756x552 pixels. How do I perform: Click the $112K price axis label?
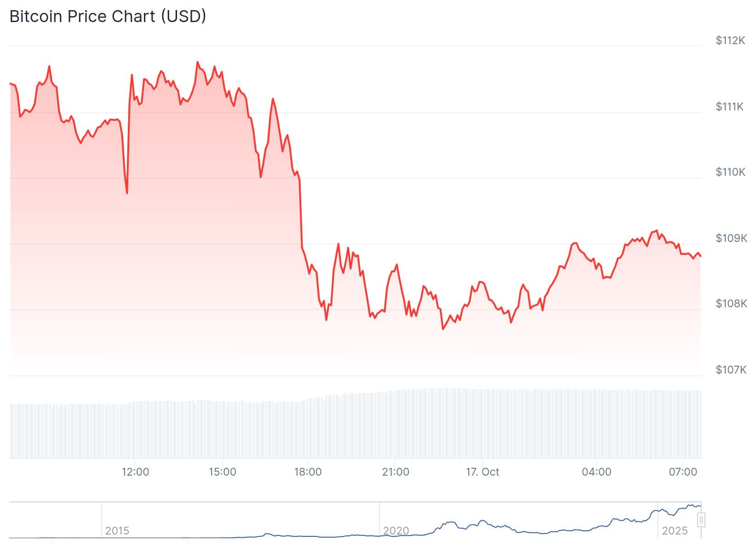pos(730,40)
